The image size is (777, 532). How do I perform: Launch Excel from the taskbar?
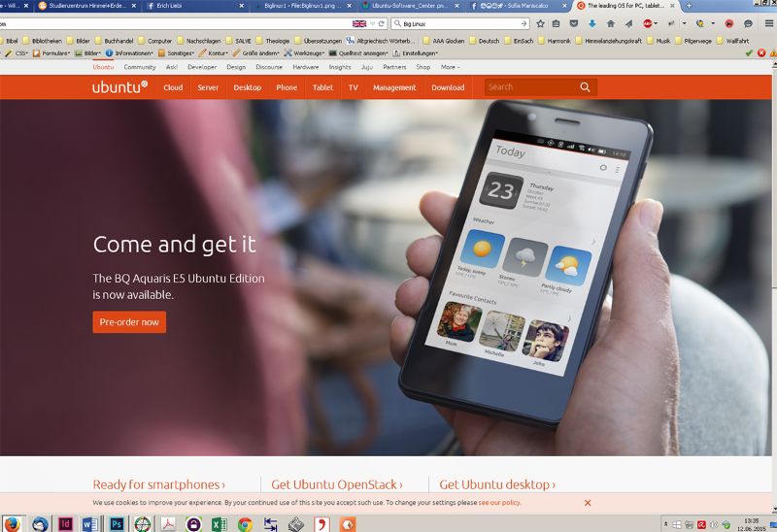click(x=220, y=523)
